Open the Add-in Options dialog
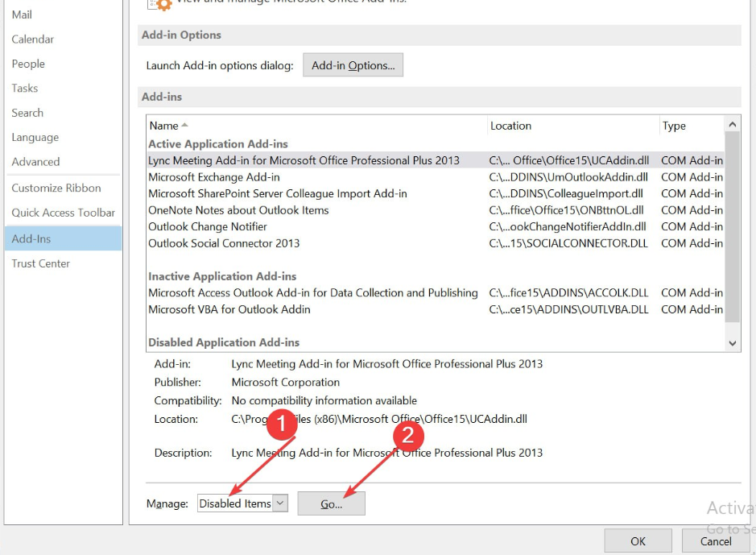 pos(353,65)
